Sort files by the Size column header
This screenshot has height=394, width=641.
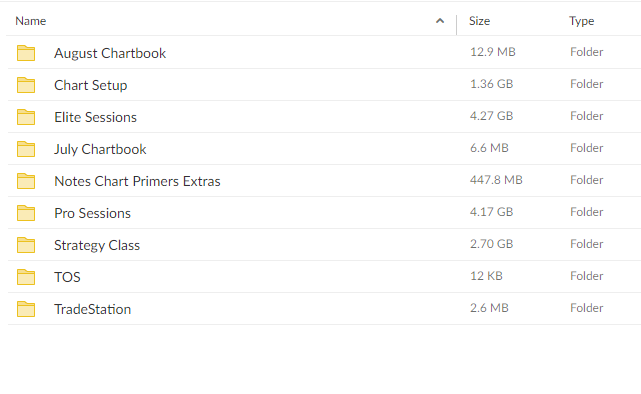coord(479,21)
